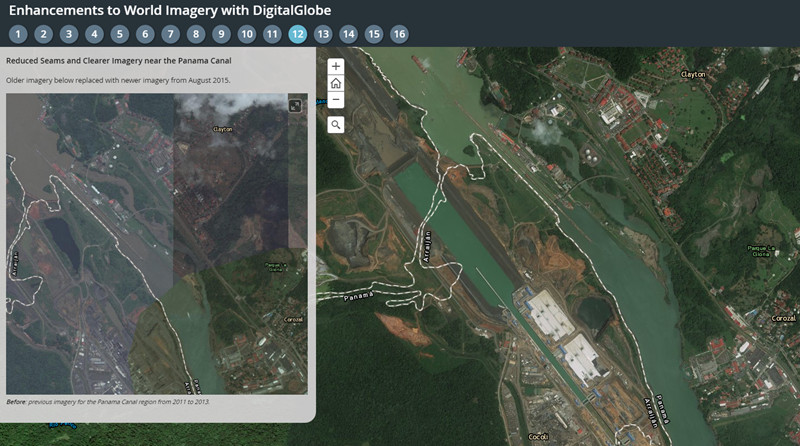Click the 'Older imagery below replaced' description text
The image size is (800, 446).
[x=118, y=80]
